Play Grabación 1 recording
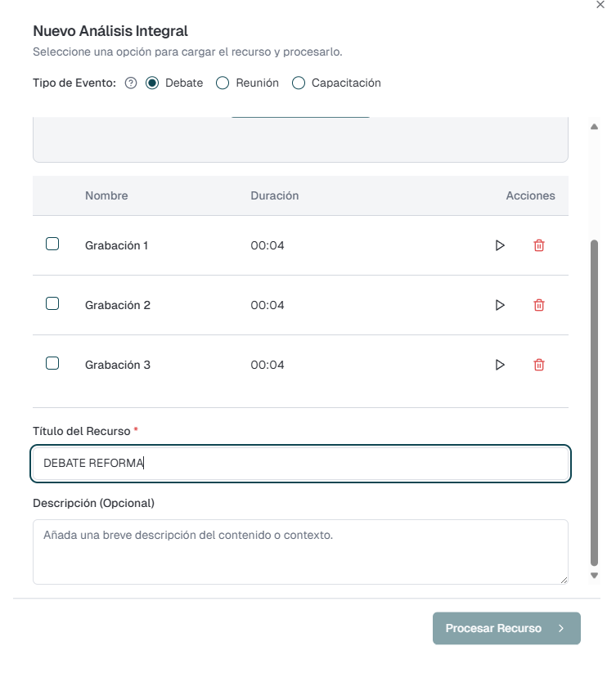The image size is (616, 673). point(500,245)
